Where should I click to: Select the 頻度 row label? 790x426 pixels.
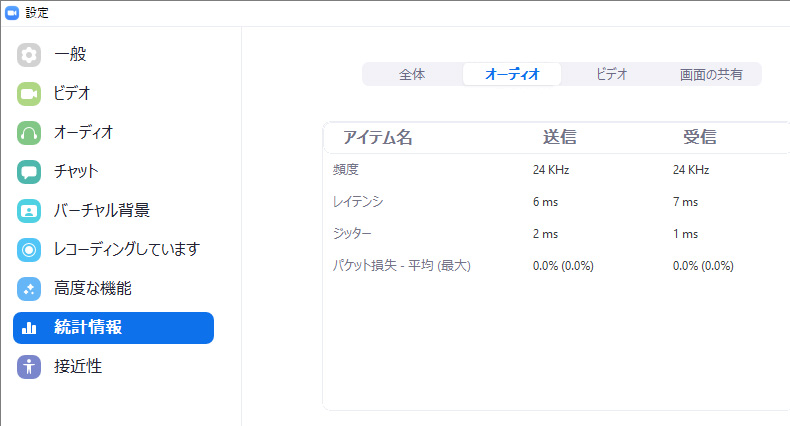(346, 170)
